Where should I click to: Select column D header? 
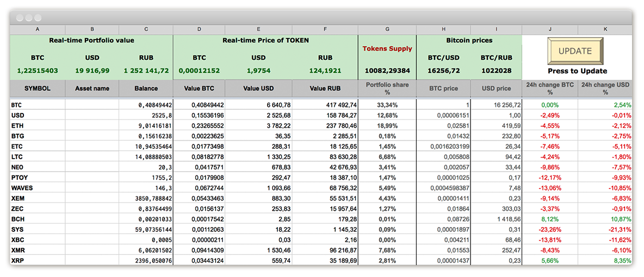199,29
